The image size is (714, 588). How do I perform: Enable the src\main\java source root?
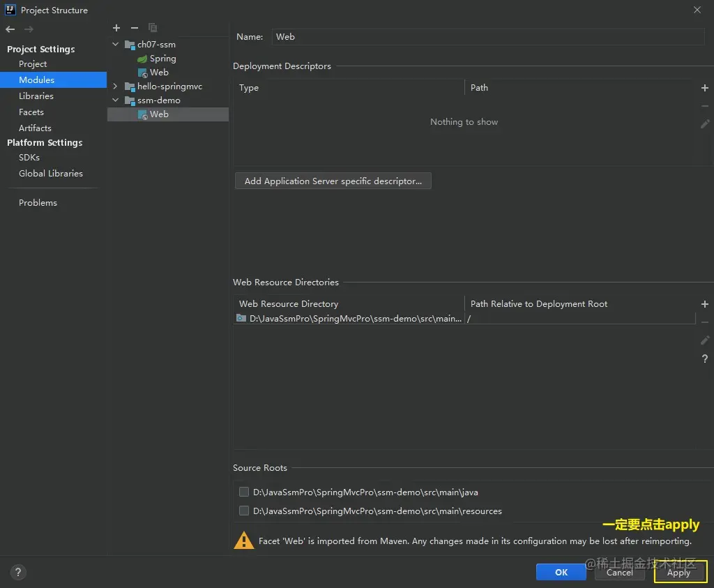pyautogui.click(x=244, y=492)
